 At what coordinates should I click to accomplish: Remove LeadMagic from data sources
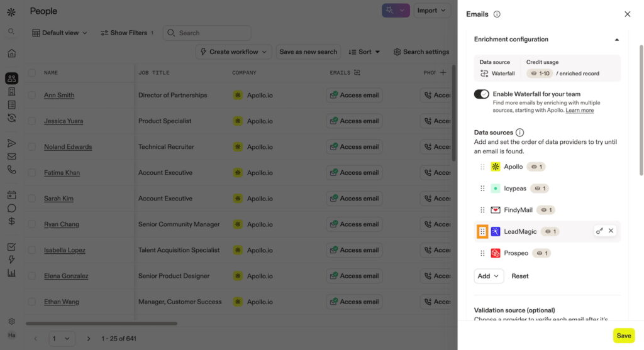pyautogui.click(x=611, y=231)
